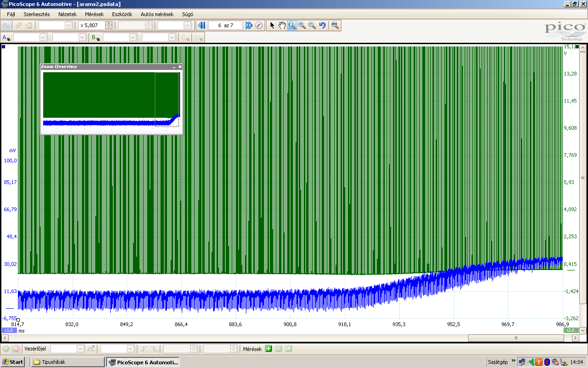Click the orange download tray icon
This screenshot has width=588, height=368.
539,362
